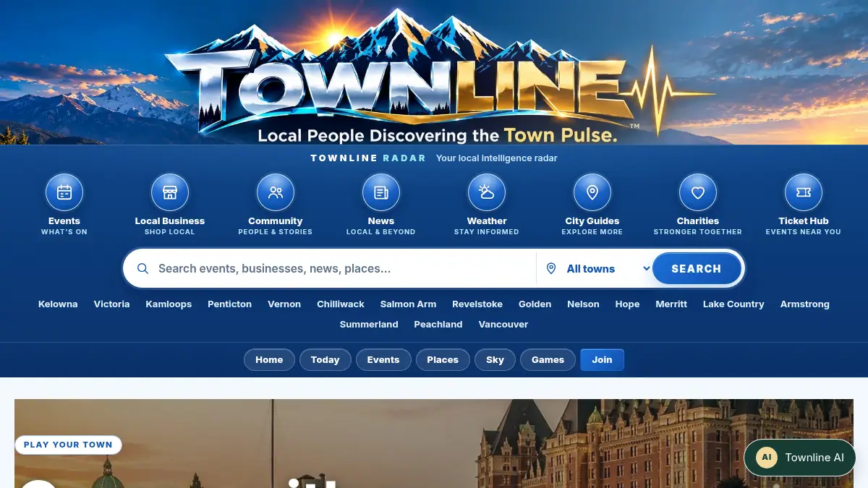Expand the All towns dropdown
This screenshot has width=868, height=488.
point(608,268)
